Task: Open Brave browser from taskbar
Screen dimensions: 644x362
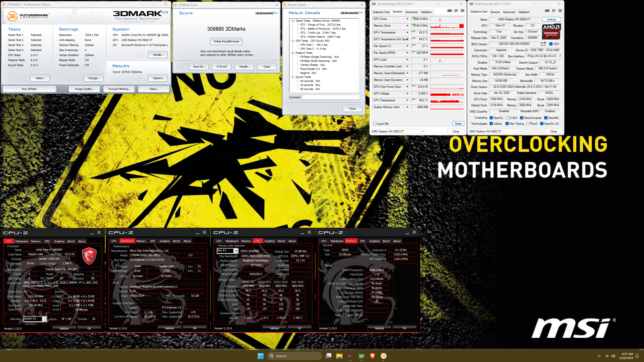Action: tap(373, 356)
